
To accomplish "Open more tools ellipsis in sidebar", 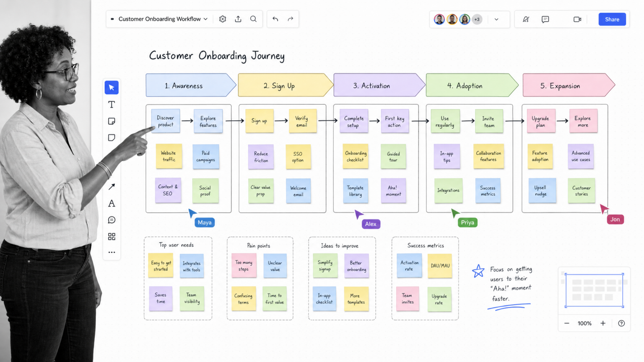I will (x=112, y=252).
